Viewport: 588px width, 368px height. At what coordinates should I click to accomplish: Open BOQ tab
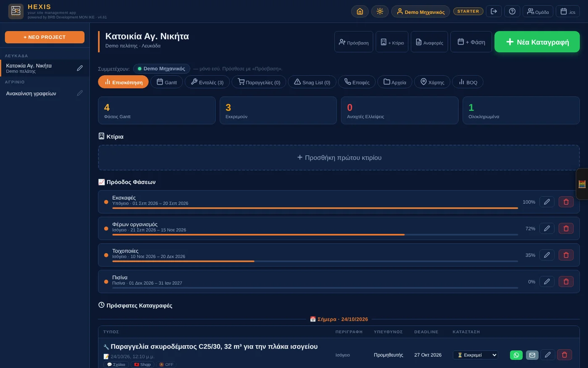point(467,82)
